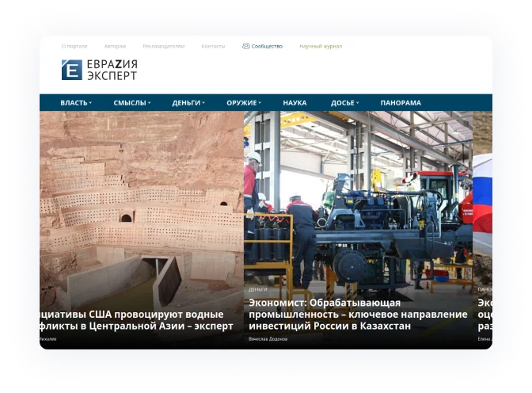This screenshot has width=532, height=393.
Task: Open the ДЕНЬГИ menu section
Action: pos(186,103)
